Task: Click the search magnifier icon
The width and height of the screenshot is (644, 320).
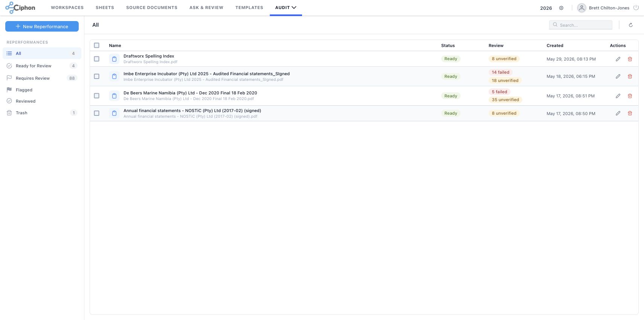Action: pos(555,25)
